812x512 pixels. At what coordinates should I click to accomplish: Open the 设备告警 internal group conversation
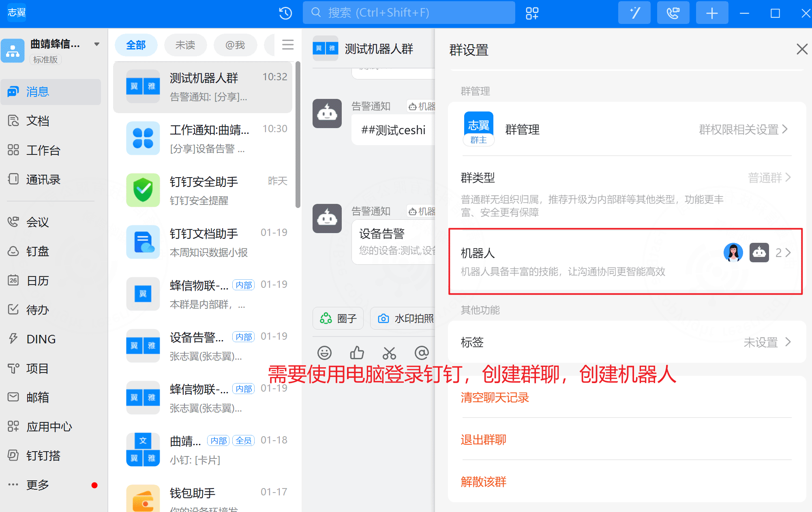(x=203, y=346)
